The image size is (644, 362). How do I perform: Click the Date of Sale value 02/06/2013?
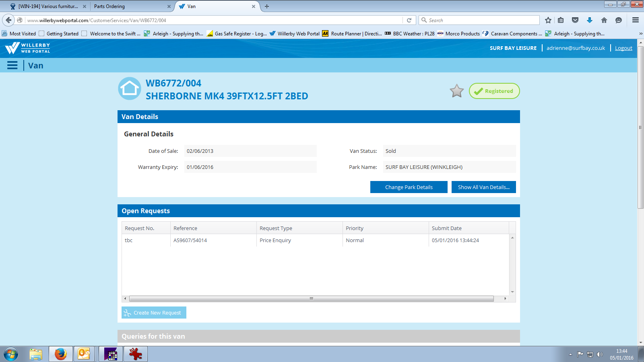tap(250, 151)
